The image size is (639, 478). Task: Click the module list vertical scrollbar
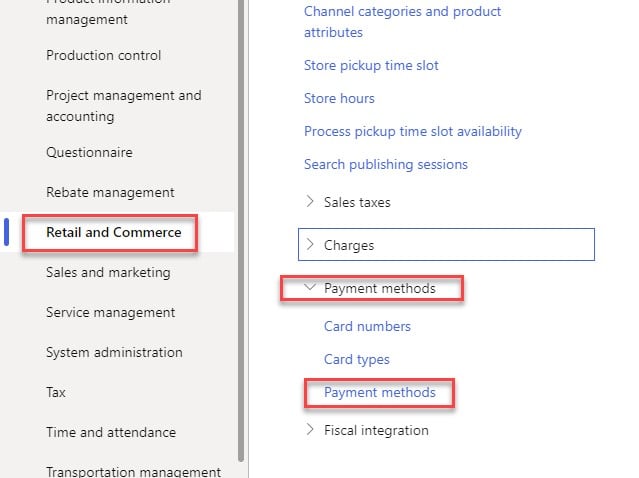pyautogui.click(x=241, y=230)
